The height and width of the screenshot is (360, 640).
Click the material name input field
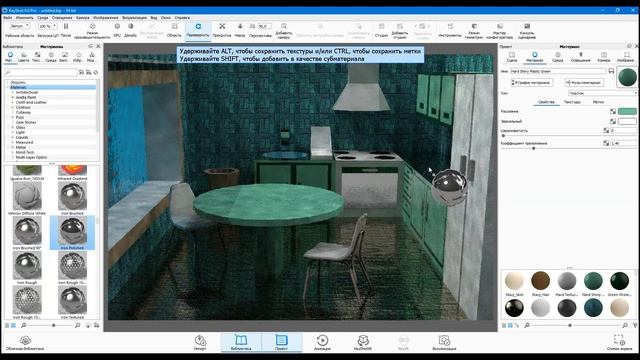(558, 71)
